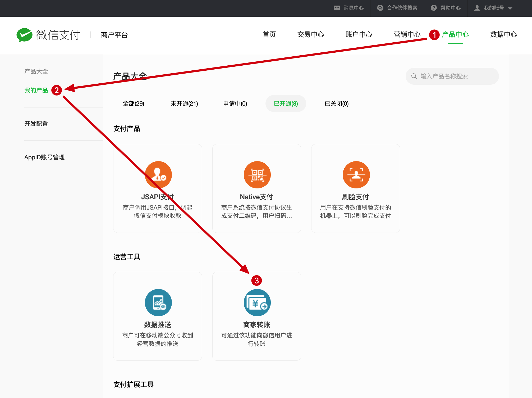Click the 产品大全 sidebar heading

click(36, 71)
